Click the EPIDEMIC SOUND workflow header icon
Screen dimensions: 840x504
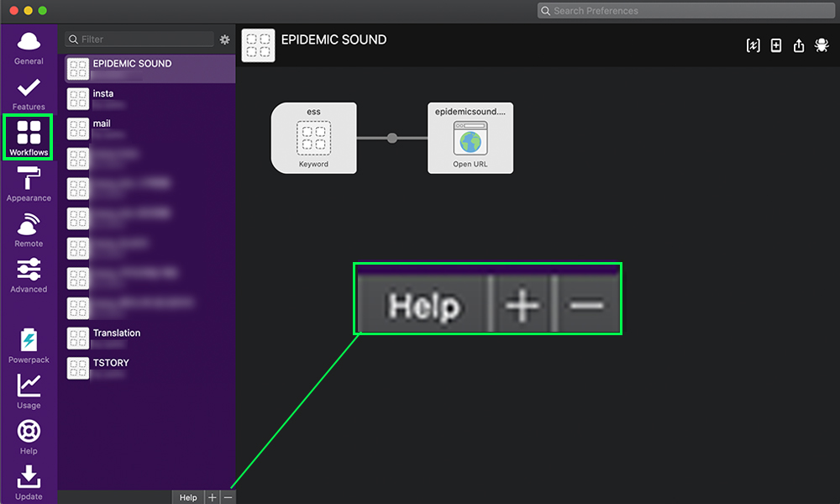258,45
